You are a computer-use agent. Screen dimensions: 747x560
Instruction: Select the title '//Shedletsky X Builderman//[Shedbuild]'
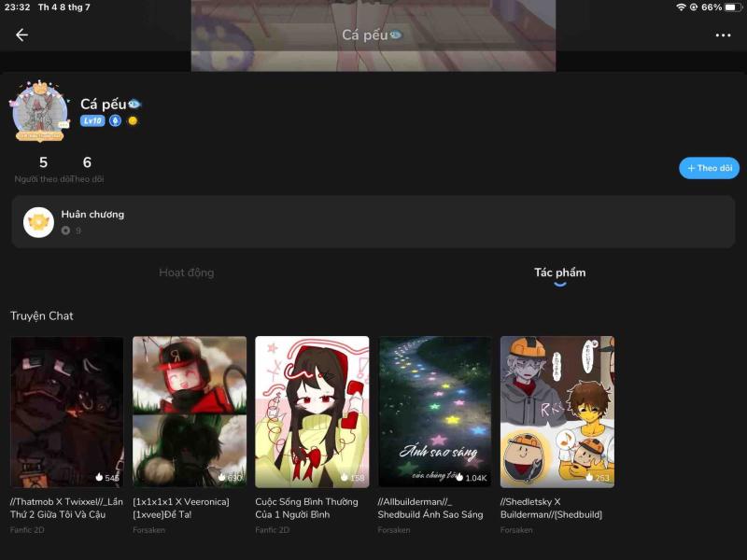coord(551,508)
